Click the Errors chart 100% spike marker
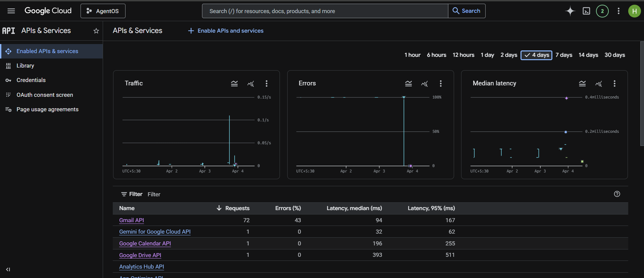This screenshot has width=644, height=278. [x=404, y=97]
